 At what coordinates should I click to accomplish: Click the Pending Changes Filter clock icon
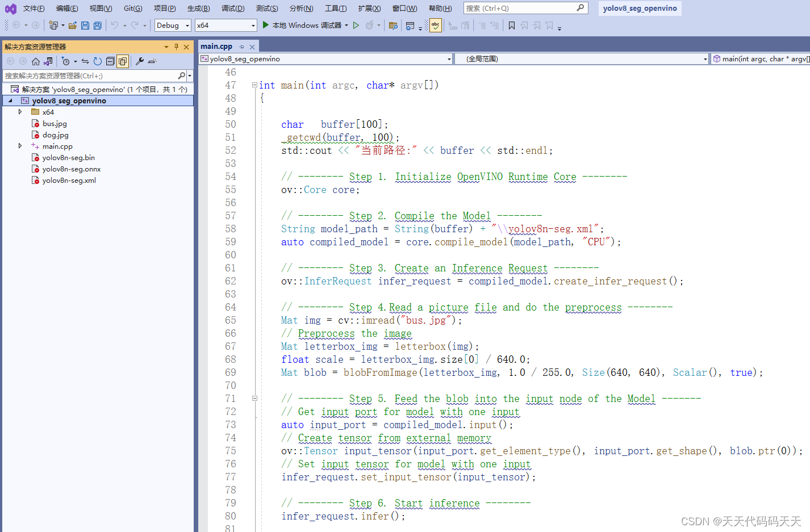[x=66, y=61]
